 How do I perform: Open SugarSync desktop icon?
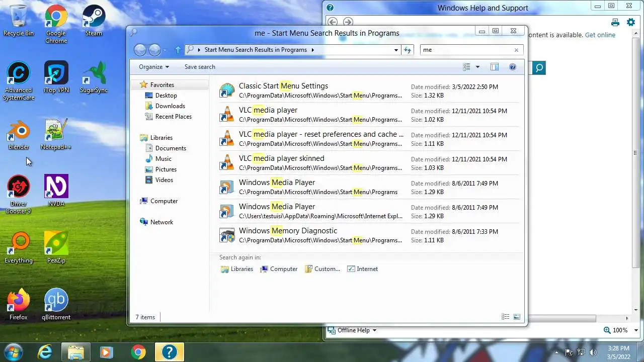(94, 77)
